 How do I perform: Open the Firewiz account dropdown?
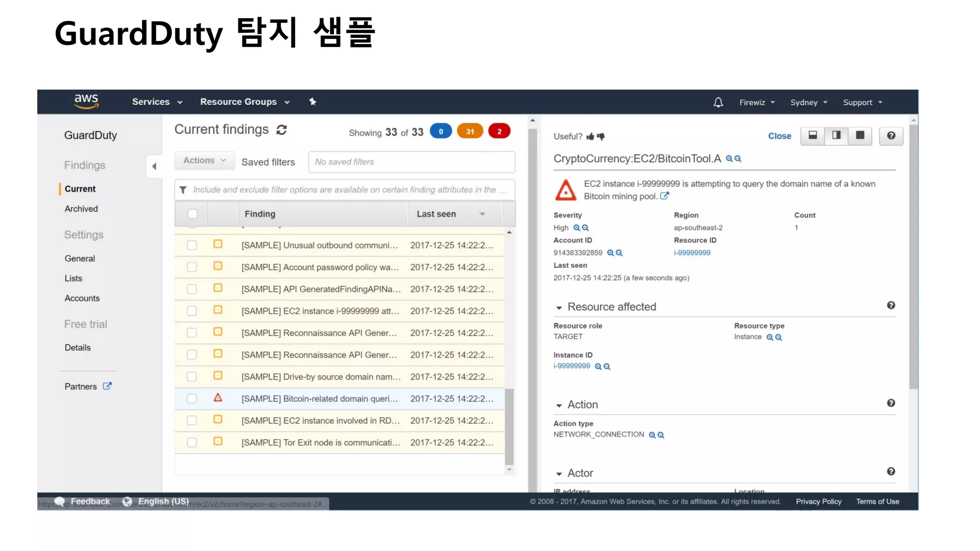coord(757,102)
